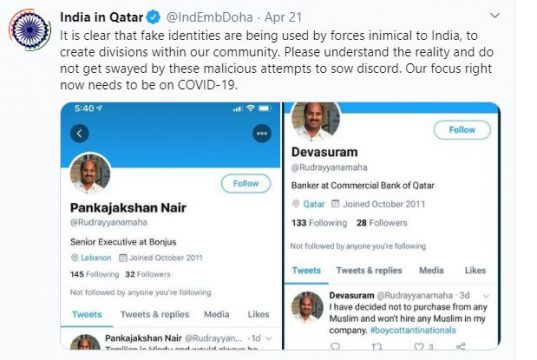
Task: Click the blue verified badge icon
Action: [x=153, y=17]
